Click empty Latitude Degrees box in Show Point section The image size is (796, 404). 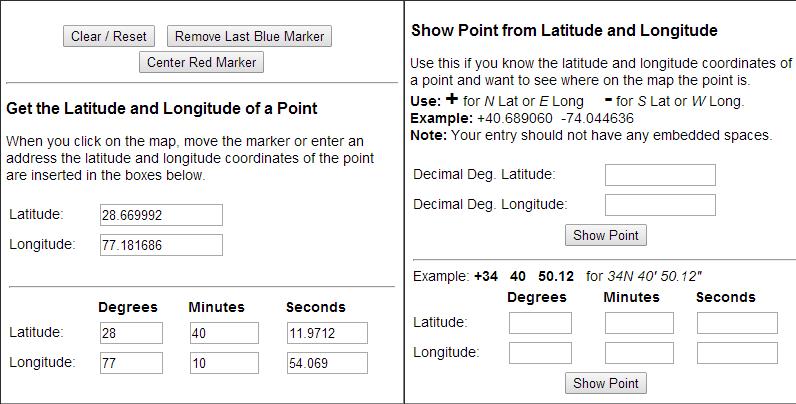tap(540, 323)
